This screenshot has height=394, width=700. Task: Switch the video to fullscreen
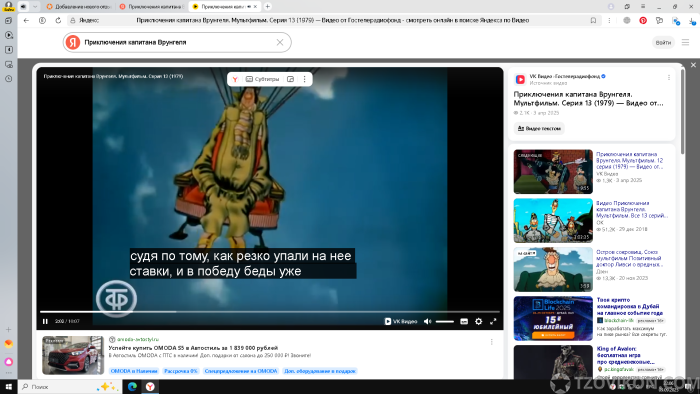493,321
